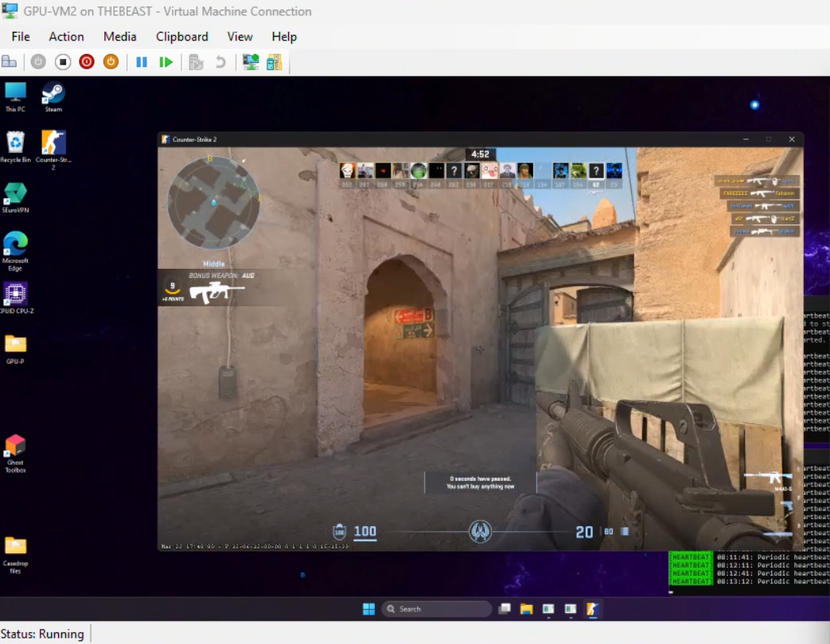The height and width of the screenshot is (644, 830).
Task: Select the CPUID CPU-Z desktop shortcut
Action: coord(15,299)
